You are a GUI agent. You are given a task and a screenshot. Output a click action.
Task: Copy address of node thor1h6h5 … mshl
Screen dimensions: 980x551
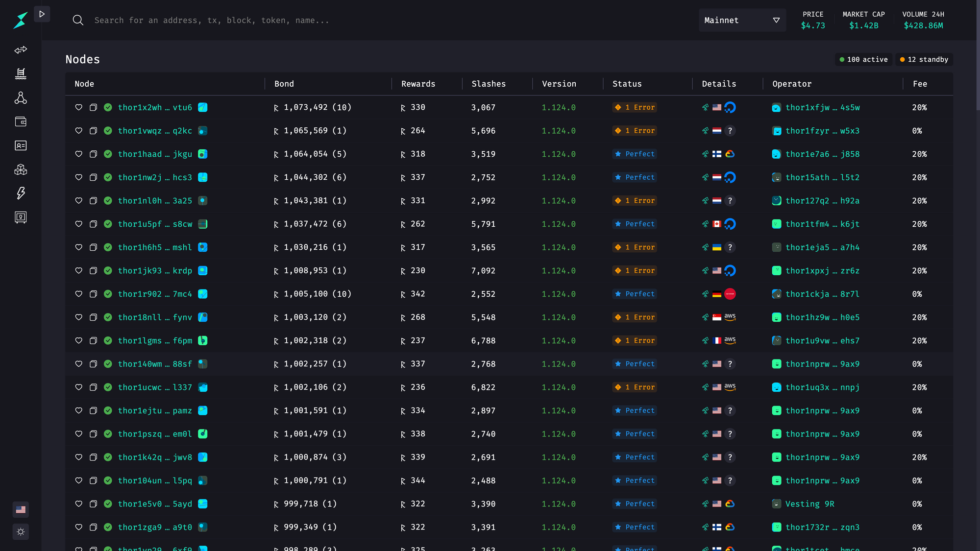pos(93,247)
